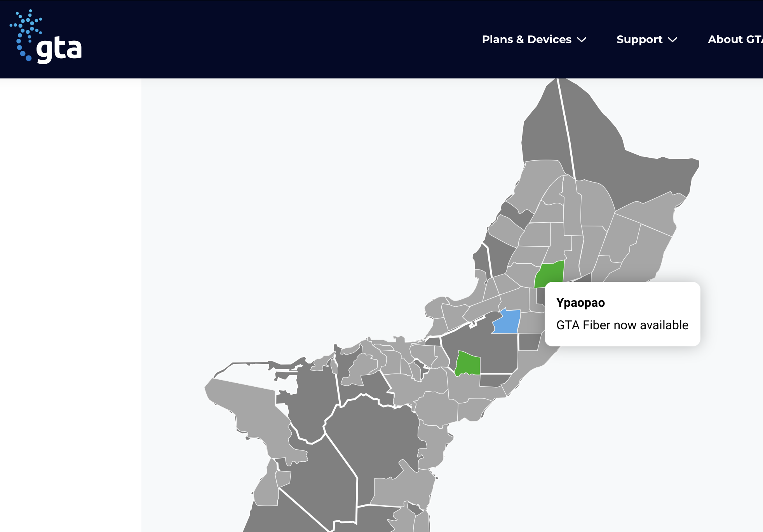The image size is (763, 532).
Task: Open the Support menu
Action: (647, 40)
